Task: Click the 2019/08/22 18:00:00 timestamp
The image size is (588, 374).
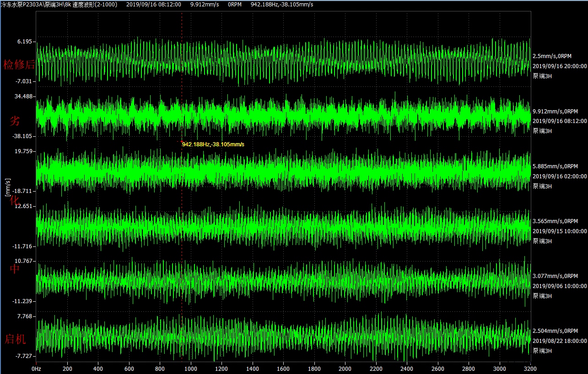Action: (x=560, y=341)
